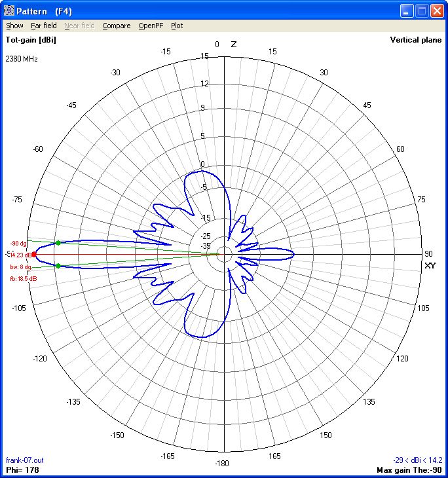
Task: Click the Vertical plane label
Action: tap(416, 40)
